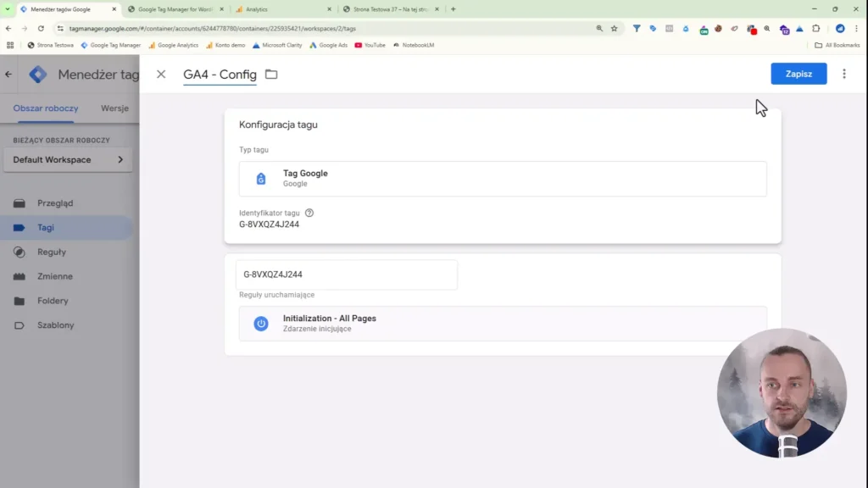Image resolution: width=868 pixels, height=488 pixels.
Task: Select the Initialization - All Pages trigger
Action: tap(503, 323)
